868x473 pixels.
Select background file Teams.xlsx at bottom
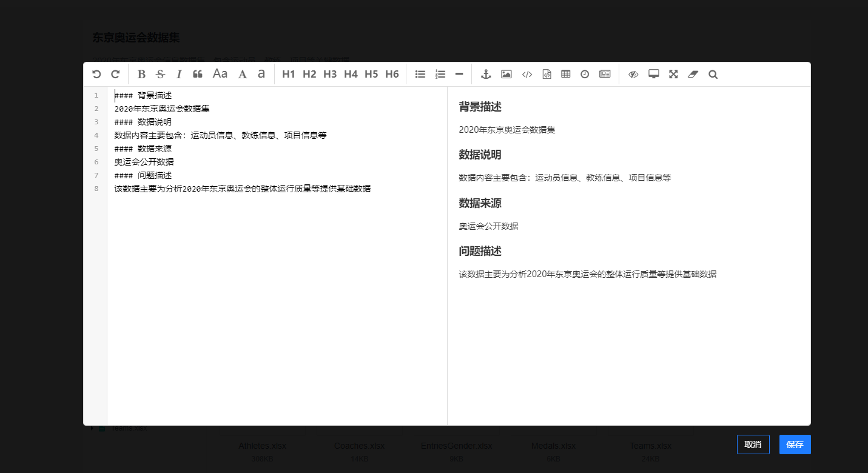tap(650, 446)
